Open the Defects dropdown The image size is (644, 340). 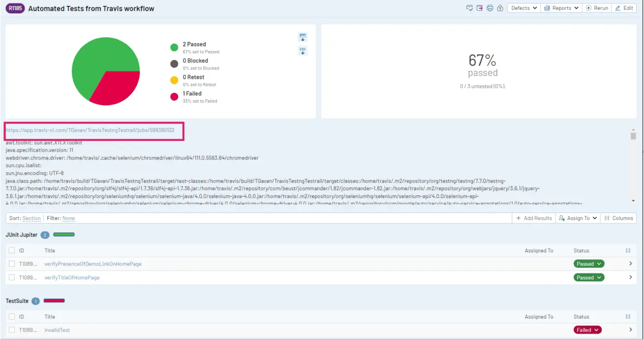pyautogui.click(x=524, y=8)
